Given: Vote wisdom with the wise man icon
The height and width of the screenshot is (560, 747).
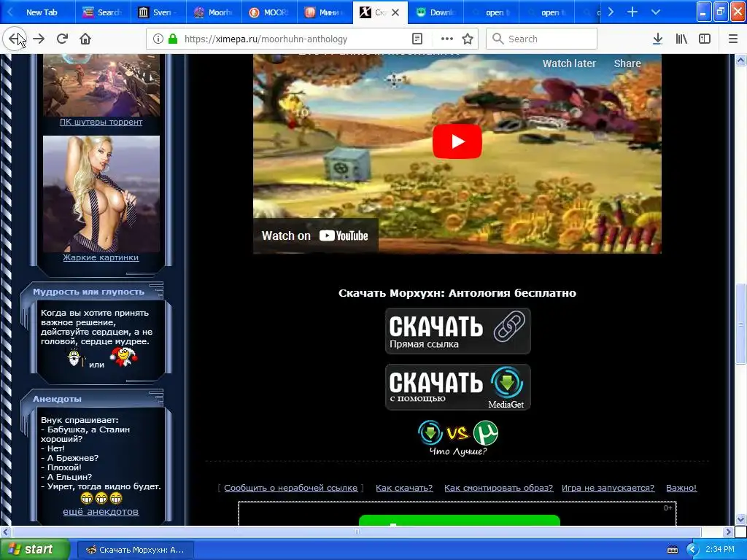Looking at the screenshot, I should (x=74, y=357).
